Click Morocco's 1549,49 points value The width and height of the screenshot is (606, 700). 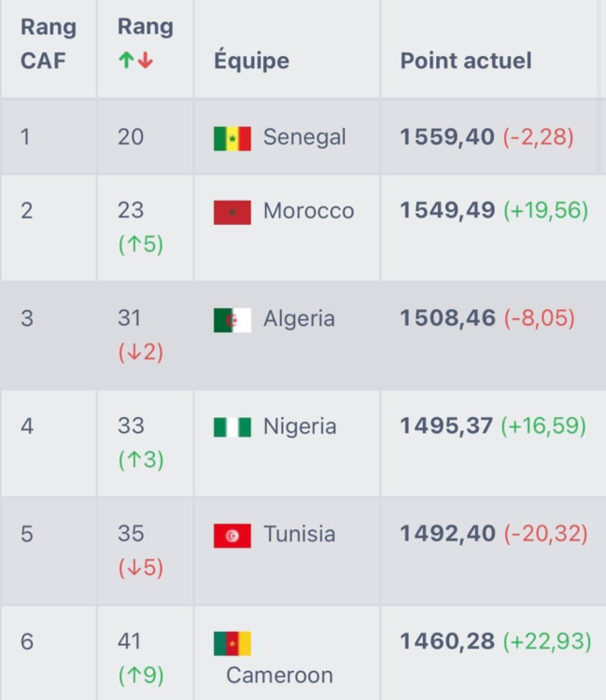coord(447,211)
